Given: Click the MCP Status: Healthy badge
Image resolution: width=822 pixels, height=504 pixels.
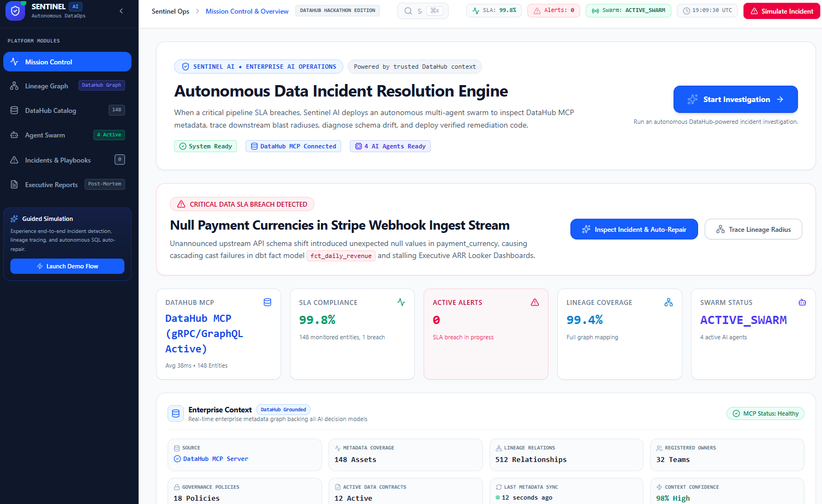Looking at the screenshot, I should pyautogui.click(x=765, y=413).
